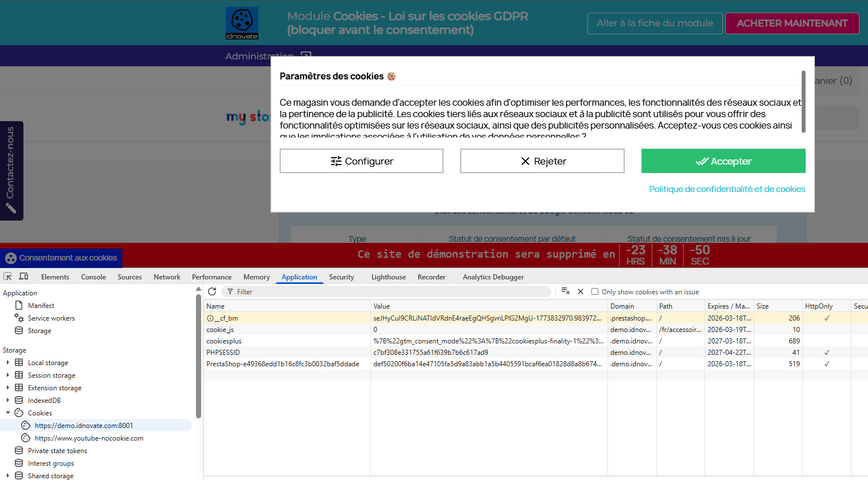Image resolution: width=868 pixels, height=480 pixels.
Task: Click Aller à la fiche du module
Action: pyautogui.click(x=655, y=23)
